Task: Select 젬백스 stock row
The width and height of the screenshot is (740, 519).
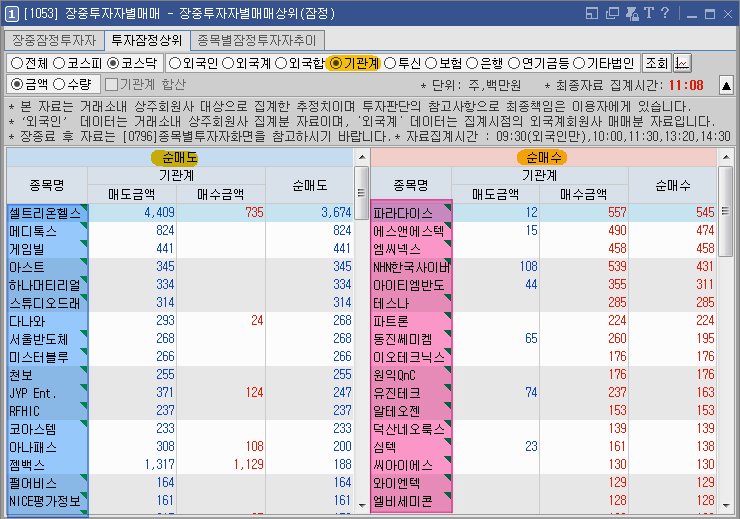Action: click(x=47, y=465)
